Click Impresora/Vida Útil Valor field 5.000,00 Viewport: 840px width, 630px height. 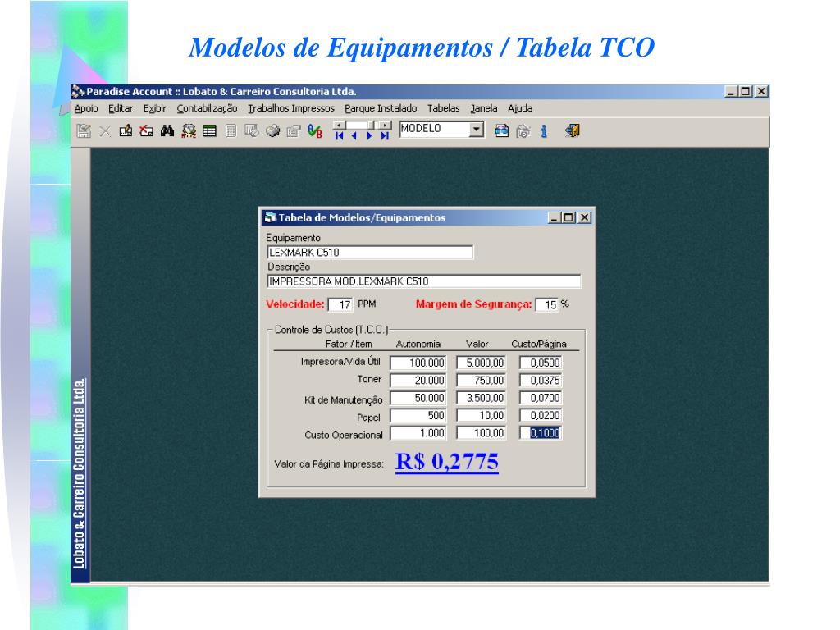coord(481,363)
